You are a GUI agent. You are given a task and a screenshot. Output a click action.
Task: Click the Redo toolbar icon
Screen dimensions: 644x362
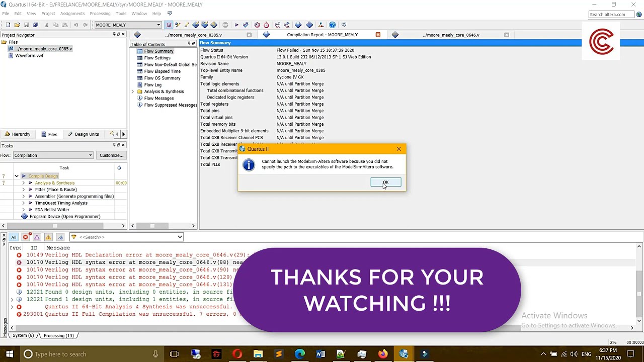tap(85, 25)
